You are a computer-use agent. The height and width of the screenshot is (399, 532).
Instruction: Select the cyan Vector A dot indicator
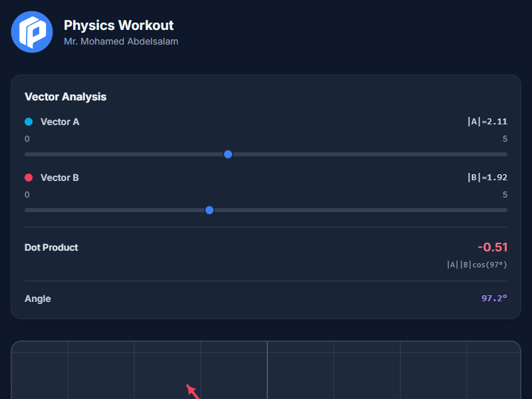pyautogui.click(x=27, y=122)
